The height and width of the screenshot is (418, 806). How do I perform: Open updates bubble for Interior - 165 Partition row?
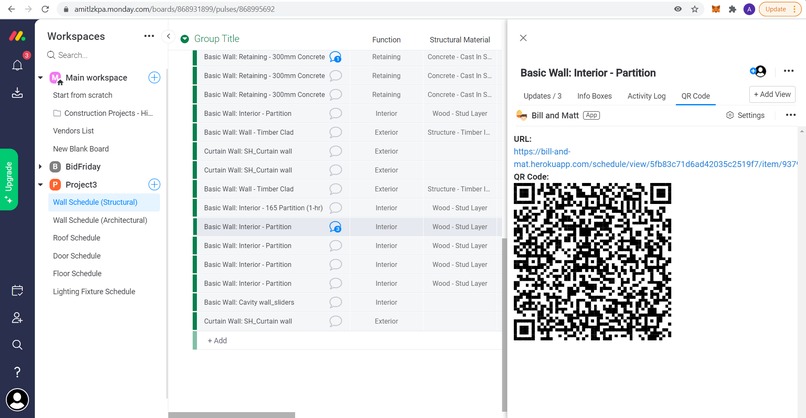tap(335, 208)
